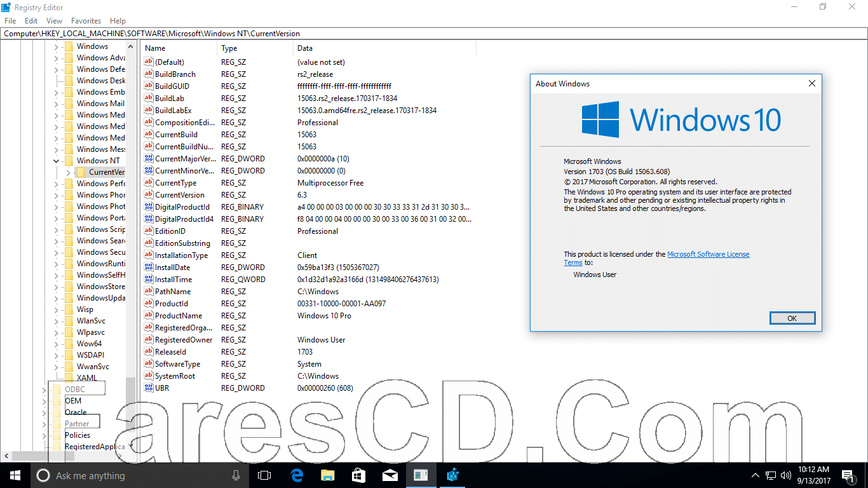This screenshot has height=488, width=868.
Task: Open the File menu
Action: point(10,21)
